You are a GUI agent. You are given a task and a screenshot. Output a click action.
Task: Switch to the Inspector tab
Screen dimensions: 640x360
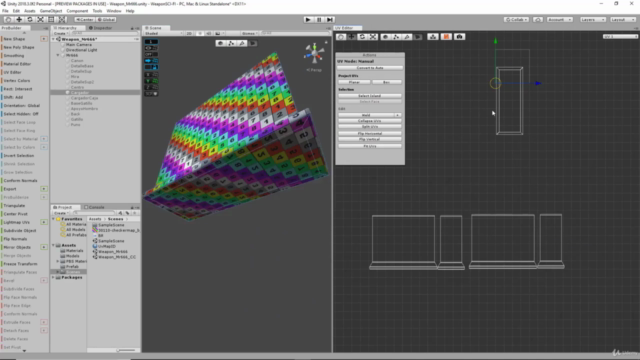100,28
